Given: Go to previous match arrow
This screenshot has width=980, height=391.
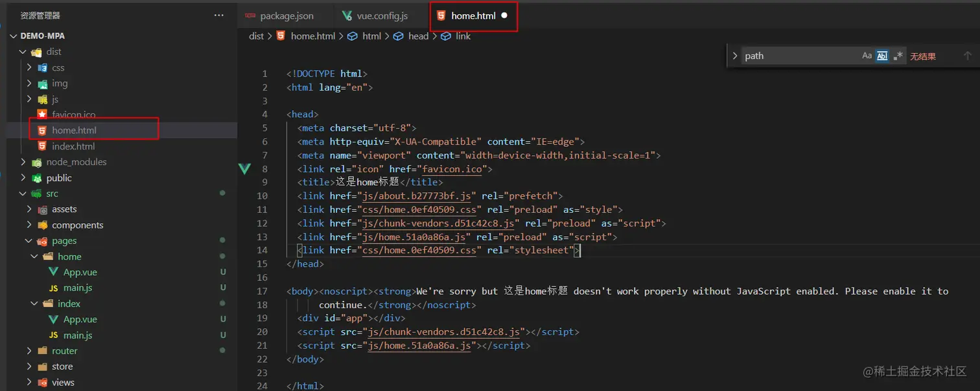Looking at the screenshot, I should point(967,56).
